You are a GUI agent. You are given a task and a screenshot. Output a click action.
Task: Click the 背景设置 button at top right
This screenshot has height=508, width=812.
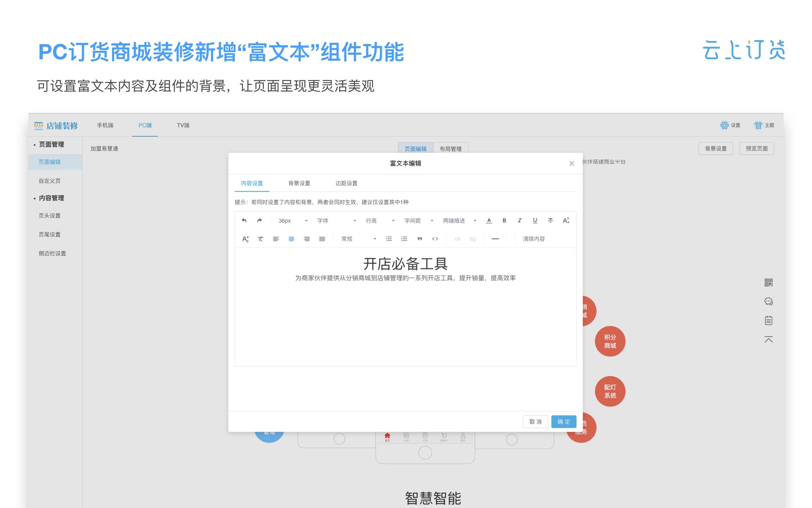tap(716, 149)
